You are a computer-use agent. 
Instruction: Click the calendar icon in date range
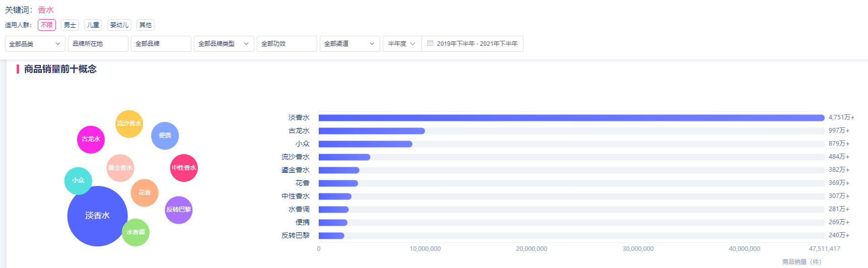click(430, 43)
